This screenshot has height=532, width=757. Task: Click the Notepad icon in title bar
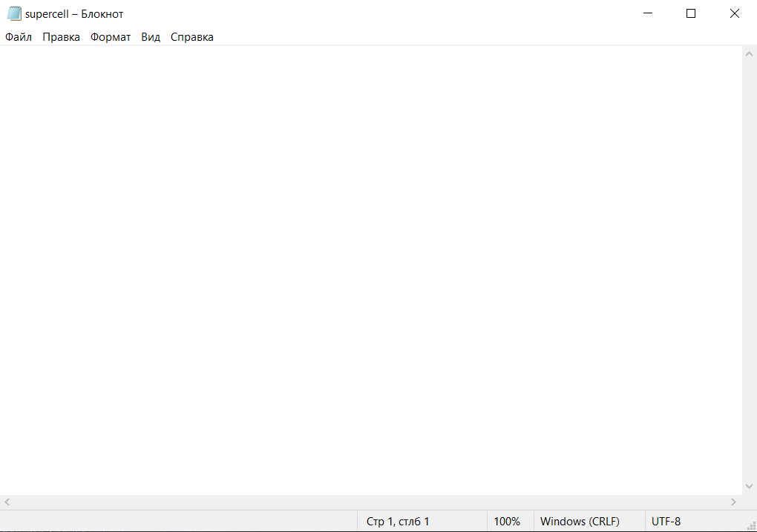[x=14, y=13]
